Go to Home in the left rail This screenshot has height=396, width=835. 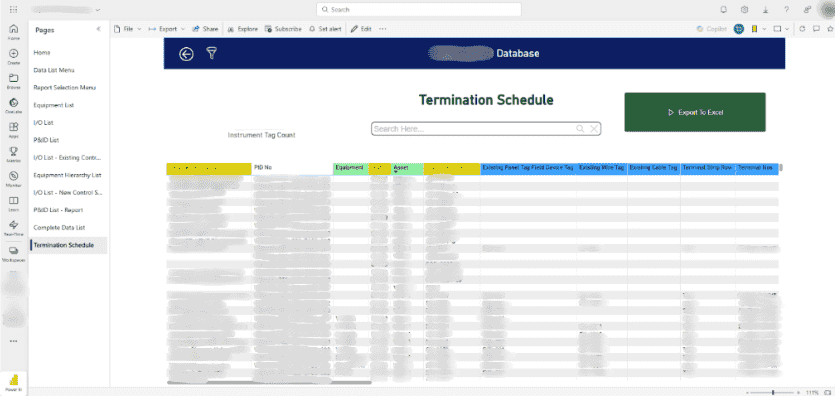click(13, 32)
